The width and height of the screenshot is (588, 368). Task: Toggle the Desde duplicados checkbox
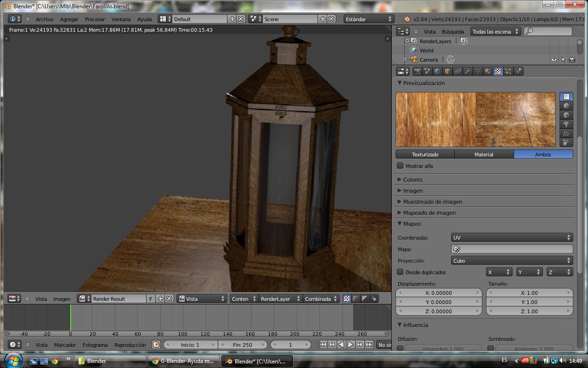click(400, 272)
